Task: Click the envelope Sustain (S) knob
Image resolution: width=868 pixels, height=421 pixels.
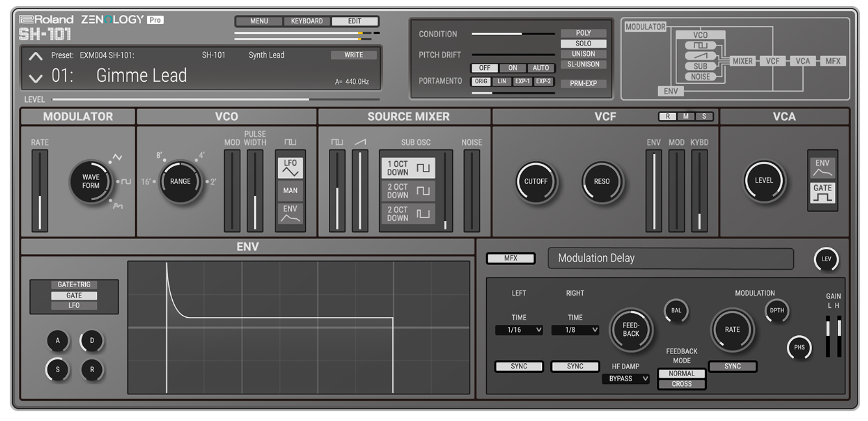Action: point(58,370)
